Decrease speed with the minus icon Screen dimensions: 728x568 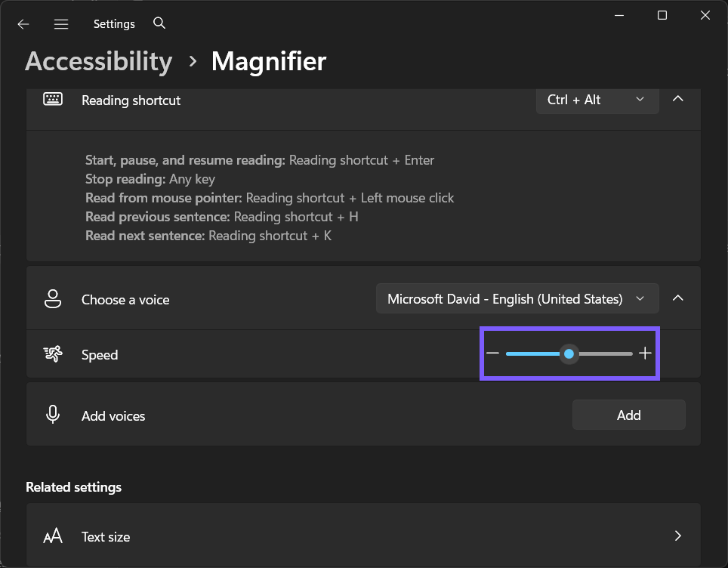click(492, 353)
